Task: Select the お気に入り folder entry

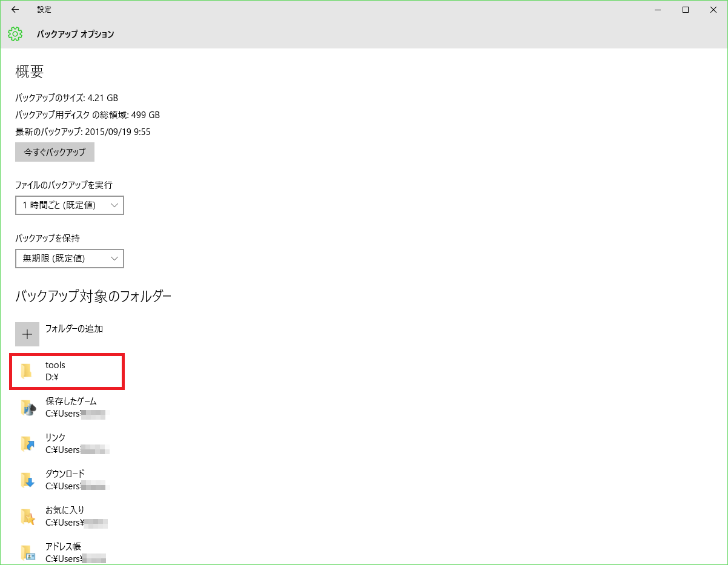Action: (67, 515)
